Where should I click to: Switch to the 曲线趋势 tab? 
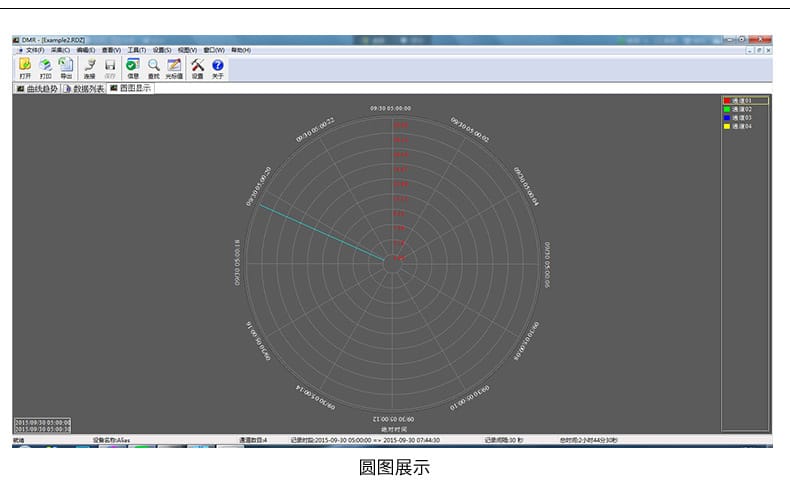[x=42, y=88]
